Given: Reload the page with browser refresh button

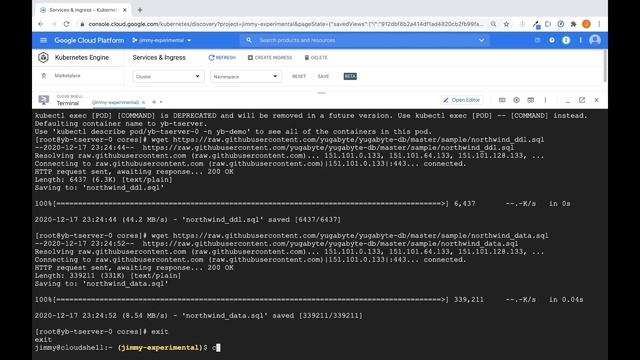Looking at the screenshot, I should pyautogui.click(x=66, y=24).
